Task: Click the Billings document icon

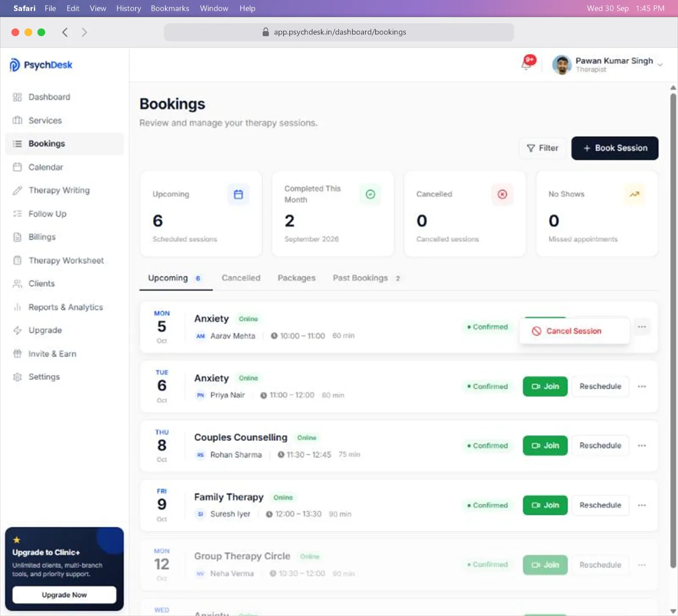Action: tap(18, 237)
